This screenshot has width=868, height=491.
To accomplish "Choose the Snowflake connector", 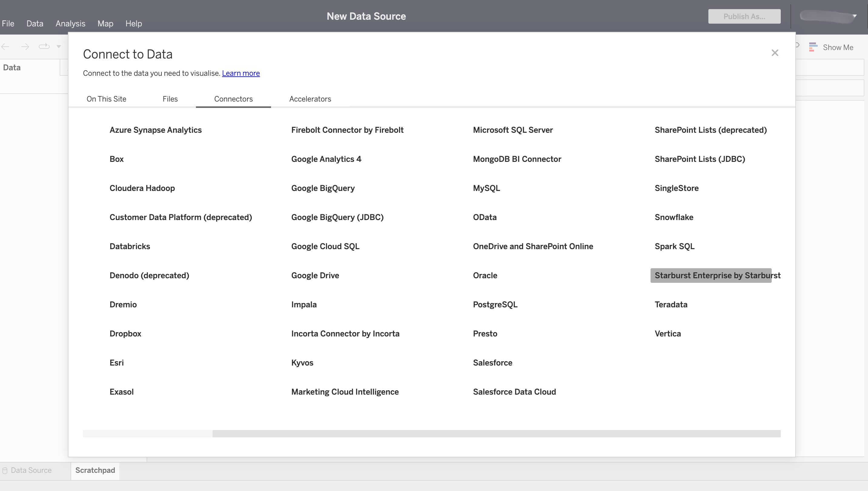I will (674, 217).
